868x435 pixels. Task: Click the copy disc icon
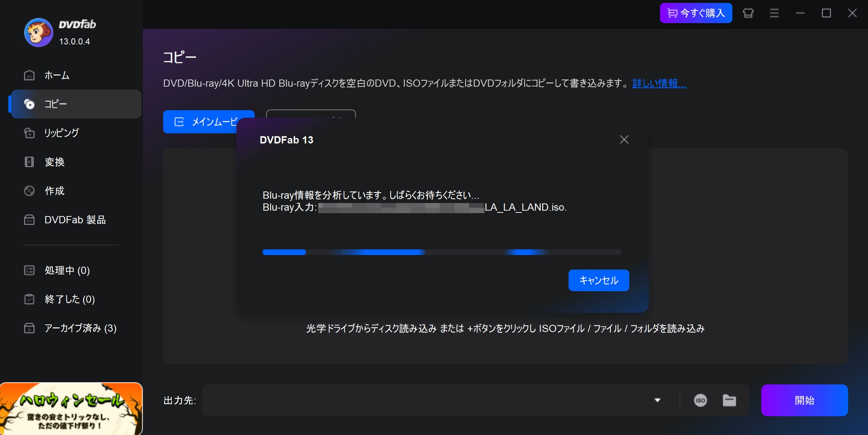[29, 104]
